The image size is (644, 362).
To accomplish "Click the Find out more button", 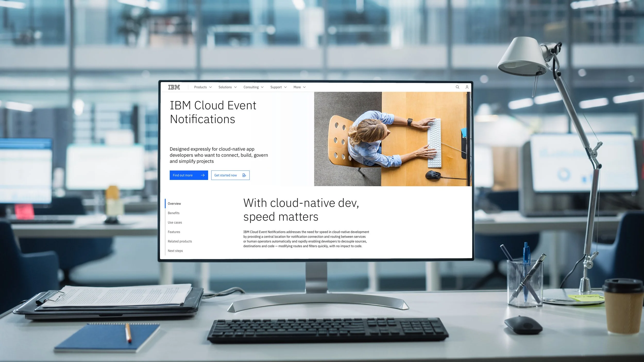I will [189, 175].
